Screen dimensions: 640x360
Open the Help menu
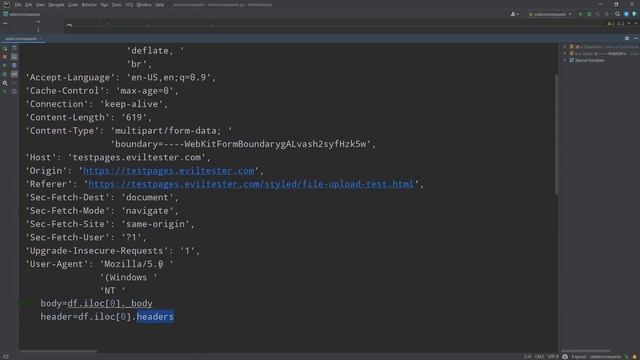tap(160, 5)
